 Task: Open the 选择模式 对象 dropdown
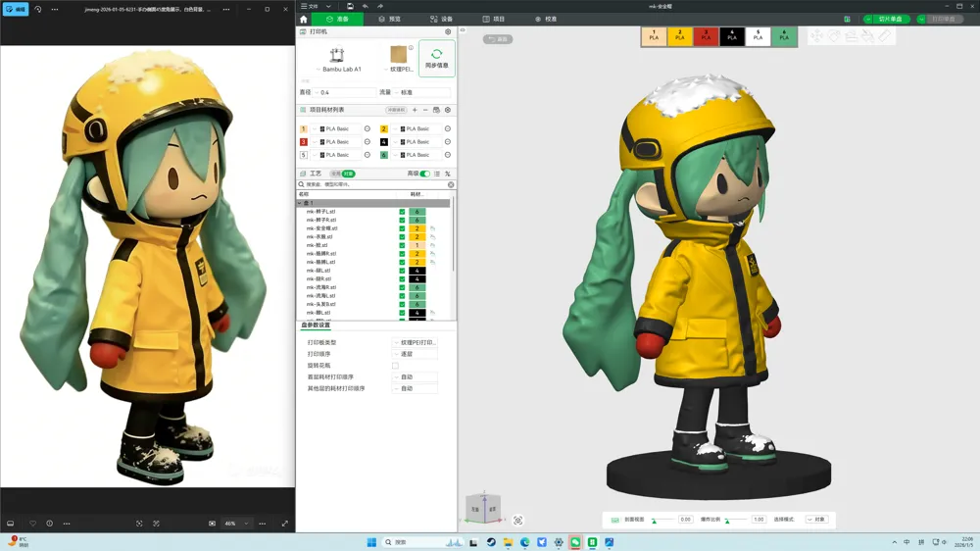[x=817, y=520]
